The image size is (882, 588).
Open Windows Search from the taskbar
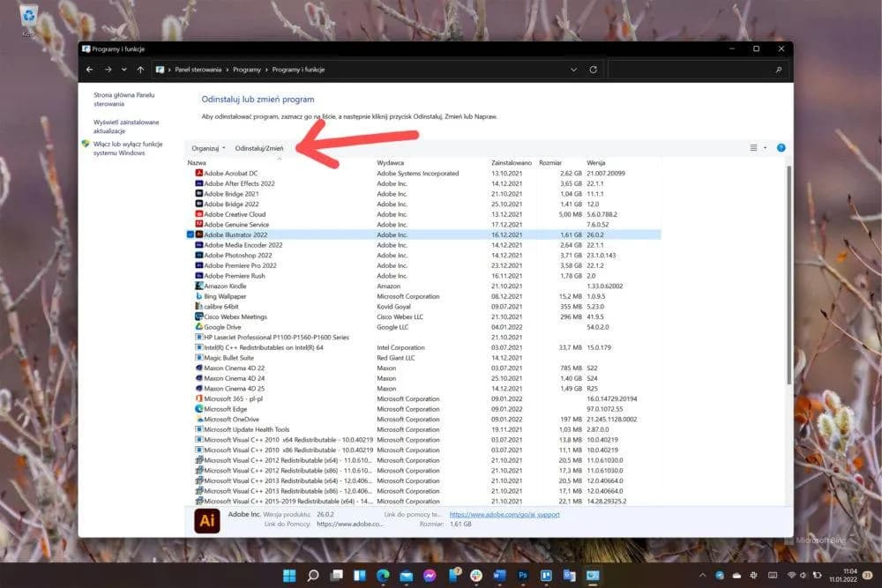311,577
